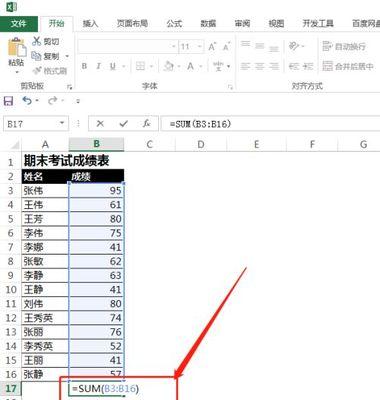
Task: Click Increase Indent icon
Action: point(308,66)
